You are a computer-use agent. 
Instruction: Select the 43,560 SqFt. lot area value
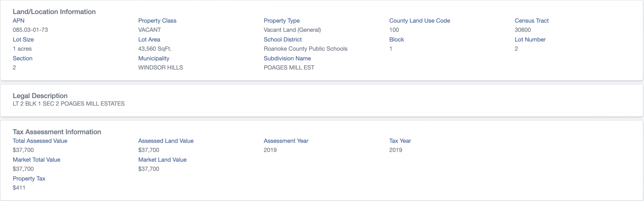(155, 49)
